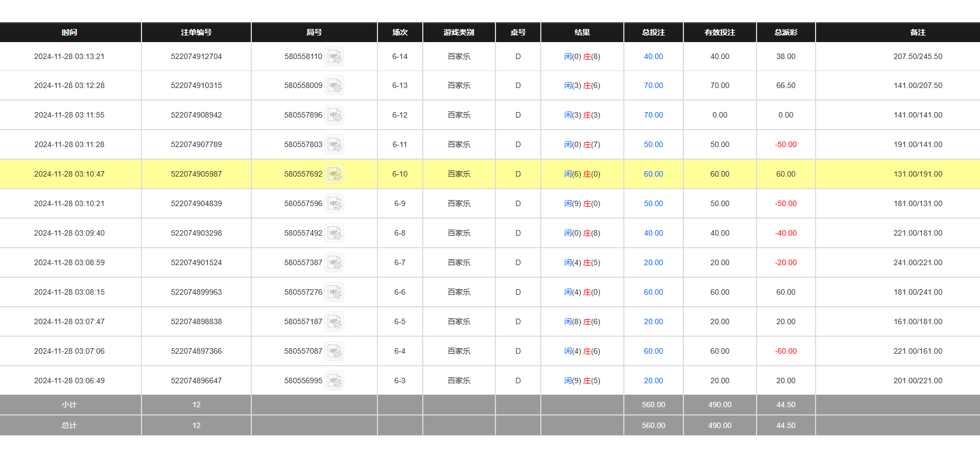
Task: Click replay icon for round 580557276
Action: 334,292
